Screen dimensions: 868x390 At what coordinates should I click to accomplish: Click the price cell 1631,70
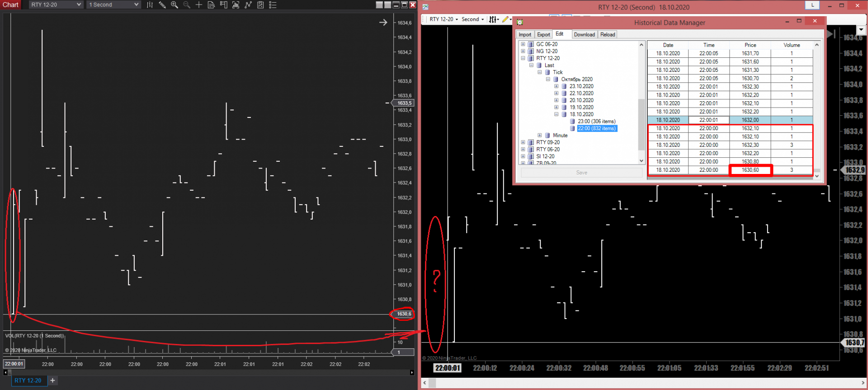coord(750,53)
